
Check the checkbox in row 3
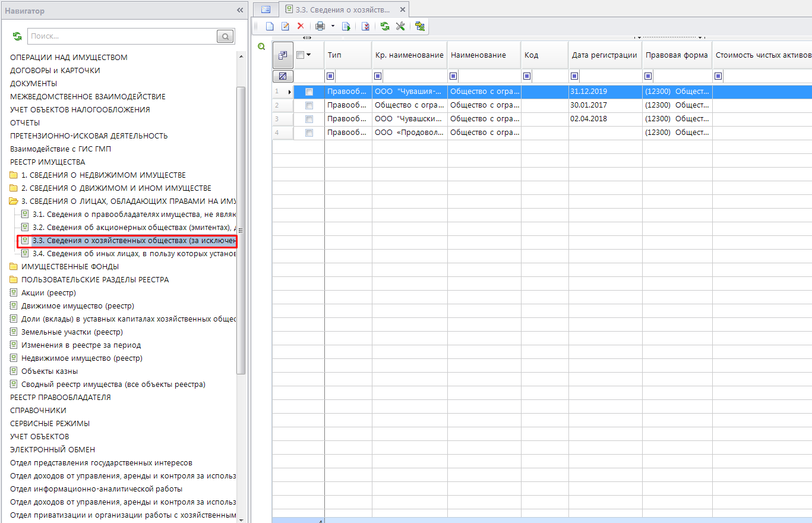[x=309, y=119]
